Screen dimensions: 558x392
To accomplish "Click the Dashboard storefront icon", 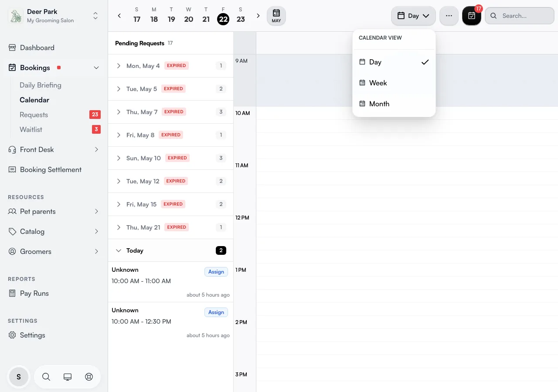I will tap(12, 47).
